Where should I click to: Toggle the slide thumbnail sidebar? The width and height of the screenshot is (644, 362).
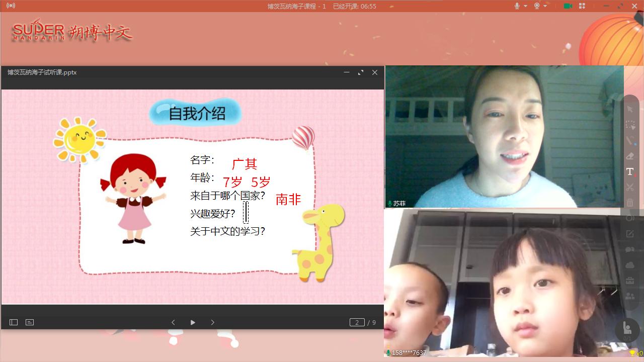point(14,322)
